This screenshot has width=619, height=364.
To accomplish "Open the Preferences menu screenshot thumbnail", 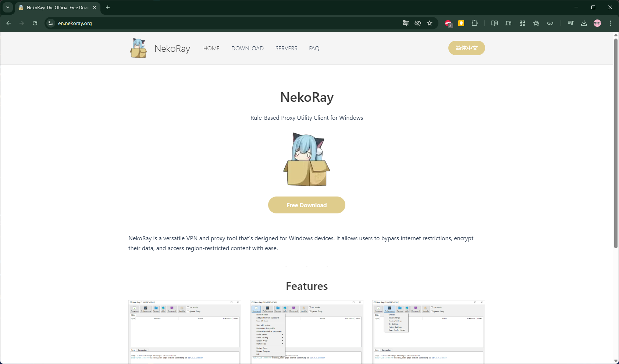I will pos(428,332).
